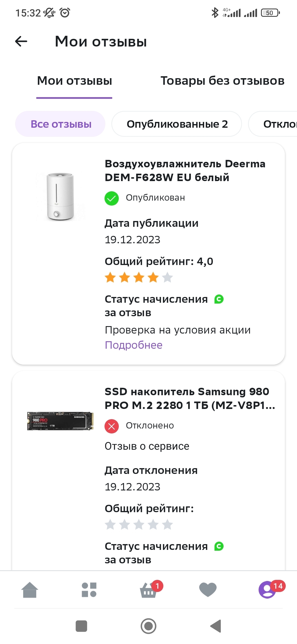Tap the Deerma humidifier thumbnail image
This screenshot has width=297, height=644.
click(60, 197)
